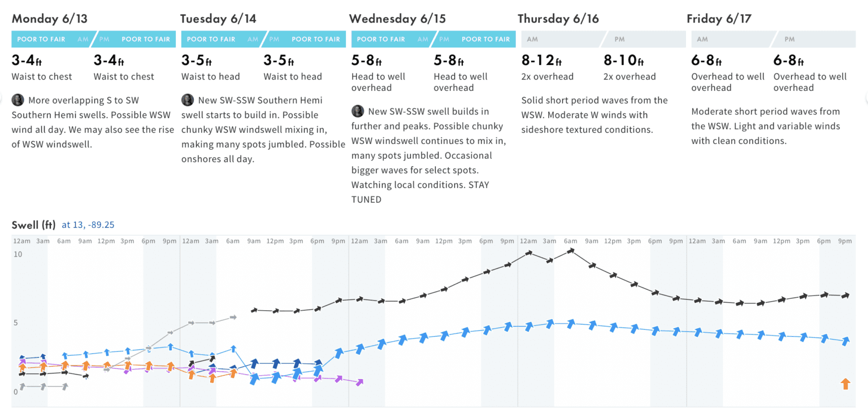This screenshot has width=868, height=413.
Task: Open the swell location coordinates link
Action: pyautogui.click(x=88, y=225)
